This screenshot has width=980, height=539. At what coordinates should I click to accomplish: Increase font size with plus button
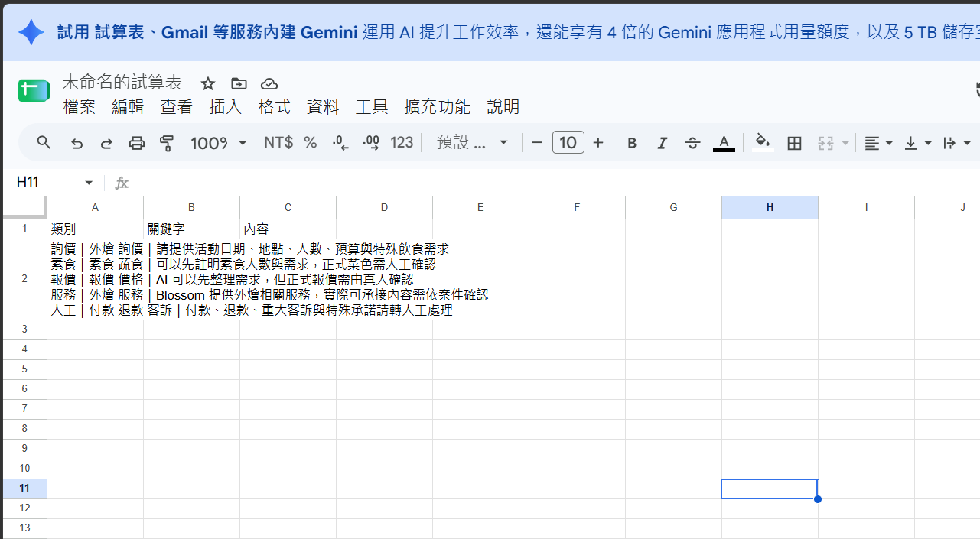click(x=598, y=143)
